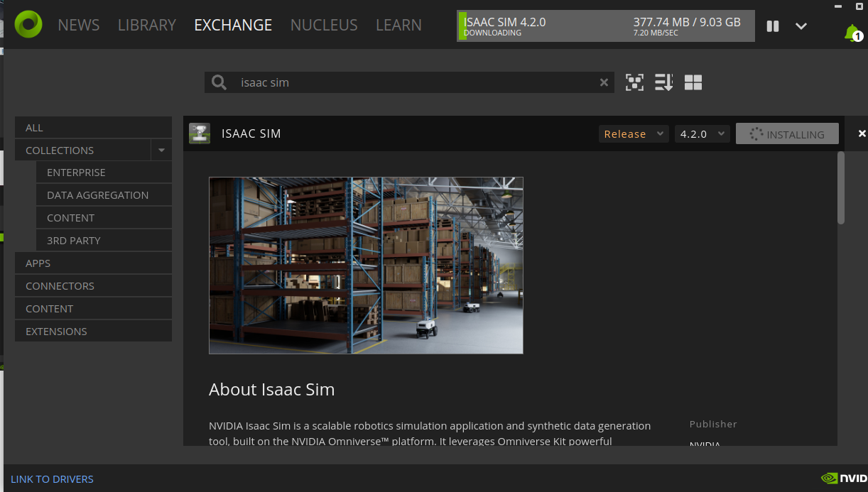Screen dimensions: 868x492
Task: Click the Isaac Sim app icon in header
Action: coord(200,133)
